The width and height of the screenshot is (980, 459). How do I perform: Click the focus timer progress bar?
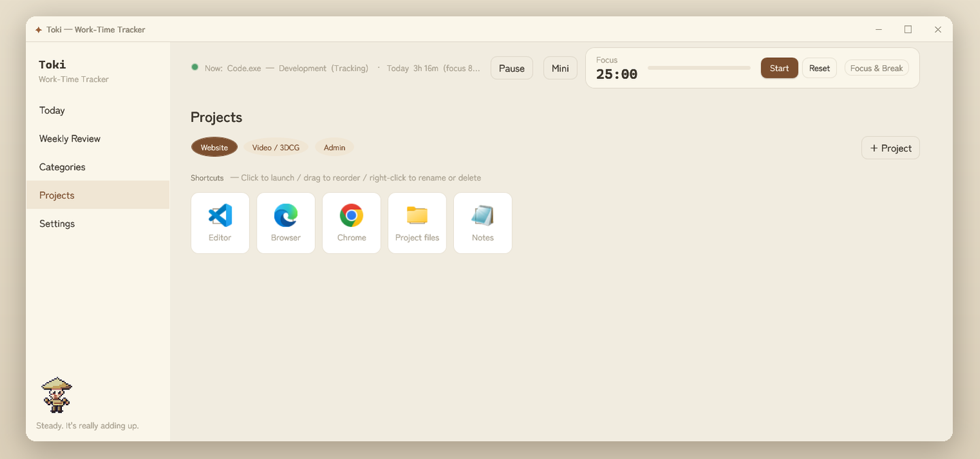[699, 68]
